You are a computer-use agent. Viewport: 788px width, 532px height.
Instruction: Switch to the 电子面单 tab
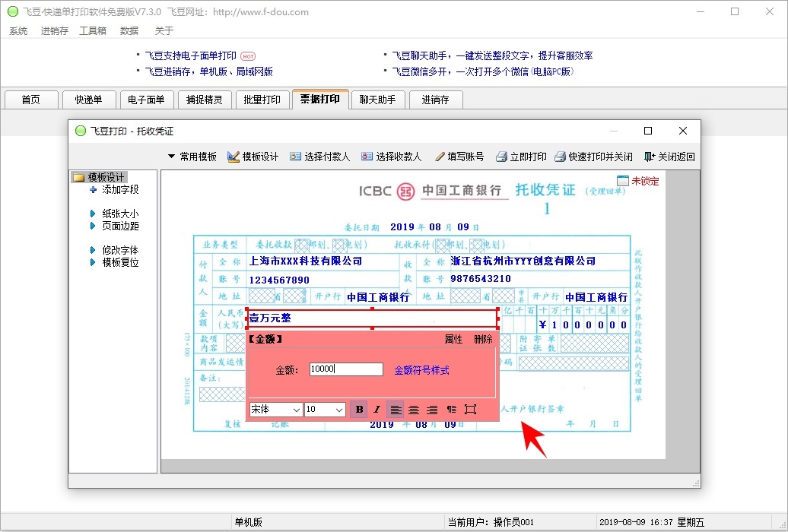[147, 100]
